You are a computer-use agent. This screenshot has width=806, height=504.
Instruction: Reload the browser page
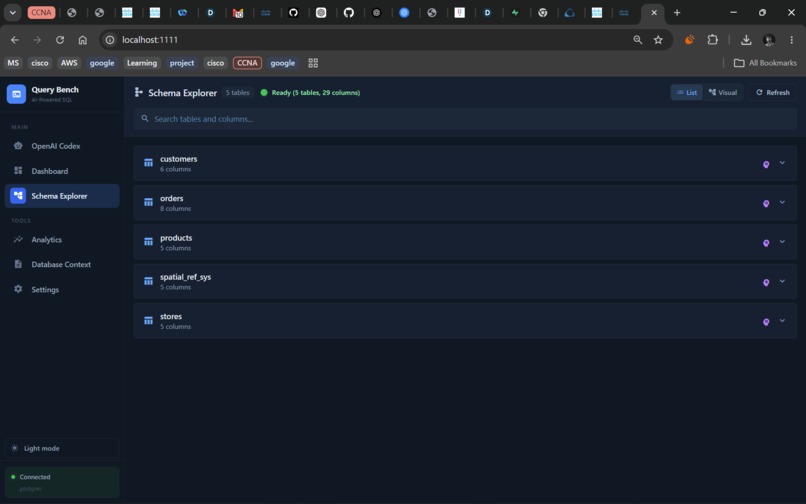(x=60, y=40)
